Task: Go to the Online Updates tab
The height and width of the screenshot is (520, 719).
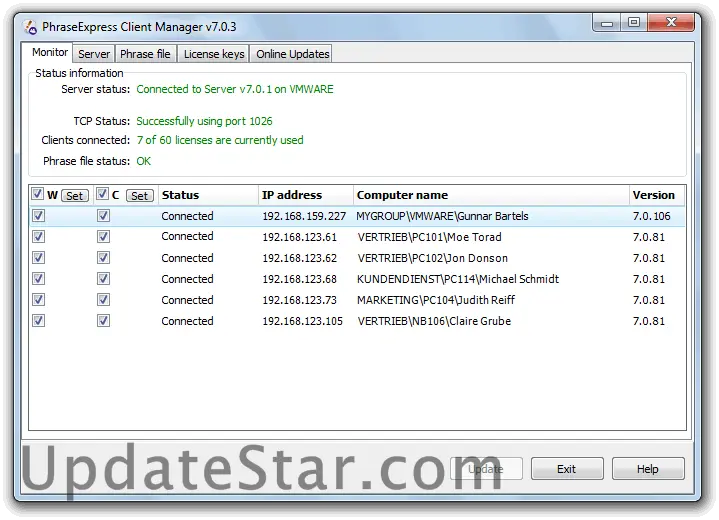Action: pos(293,54)
